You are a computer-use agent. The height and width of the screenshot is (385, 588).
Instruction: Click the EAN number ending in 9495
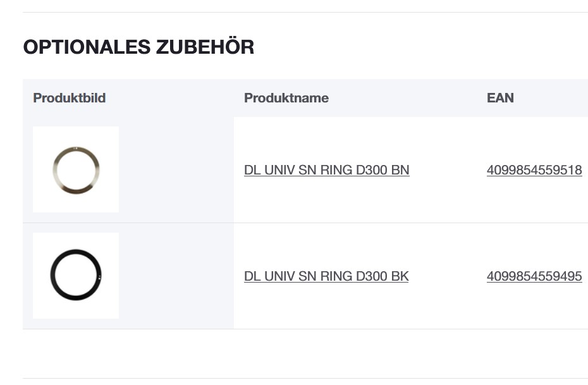(534, 276)
